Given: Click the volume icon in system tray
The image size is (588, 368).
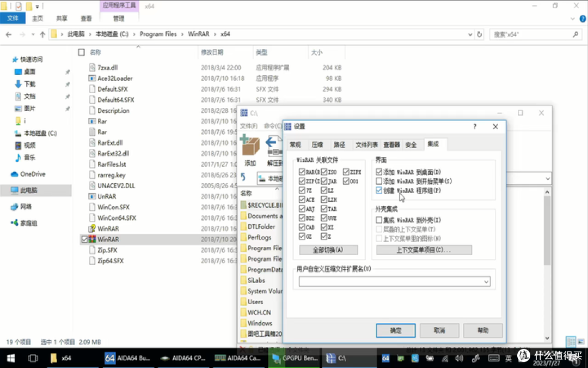Looking at the screenshot, I should coord(459,358).
